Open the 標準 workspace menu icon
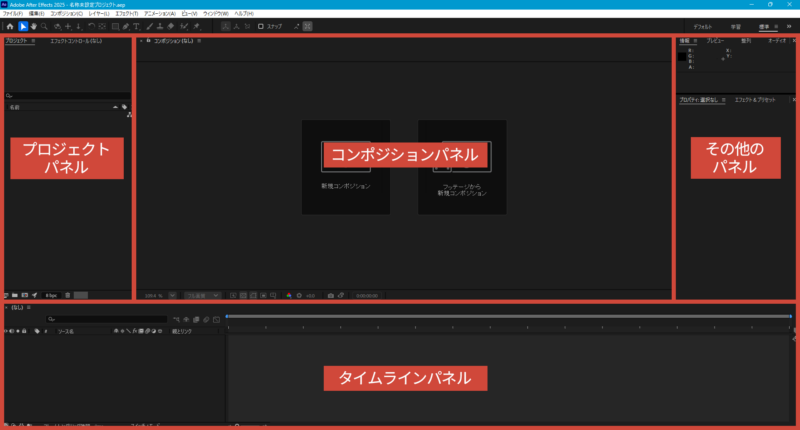Screen dimensions: 800x430 point(776,27)
